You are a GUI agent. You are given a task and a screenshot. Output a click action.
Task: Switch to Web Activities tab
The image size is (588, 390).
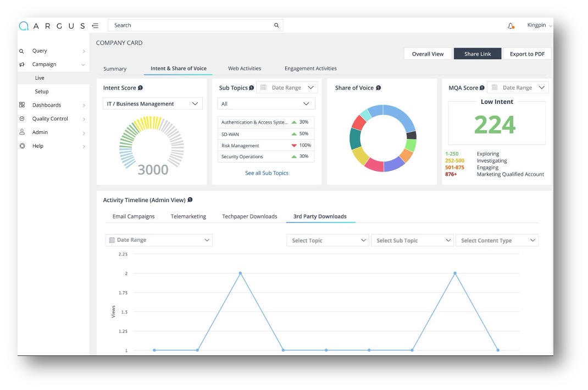pyautogui.click(x=245, y=69)
